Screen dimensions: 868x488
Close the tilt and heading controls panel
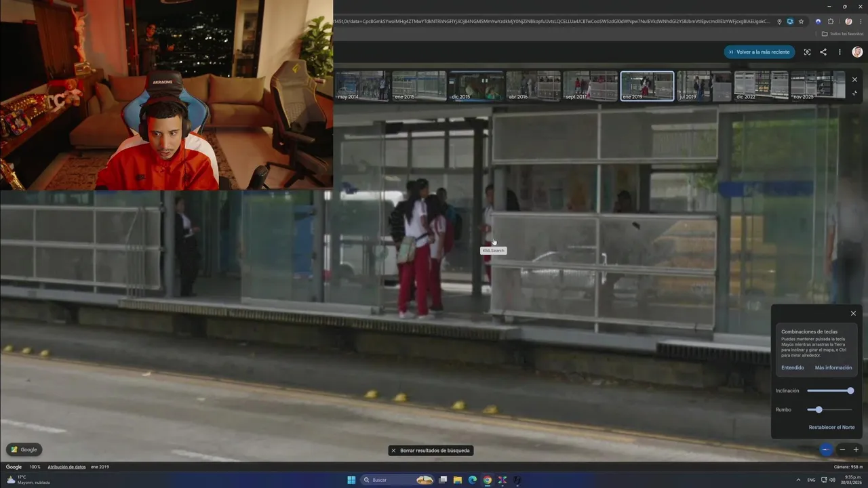click(853, 313)
